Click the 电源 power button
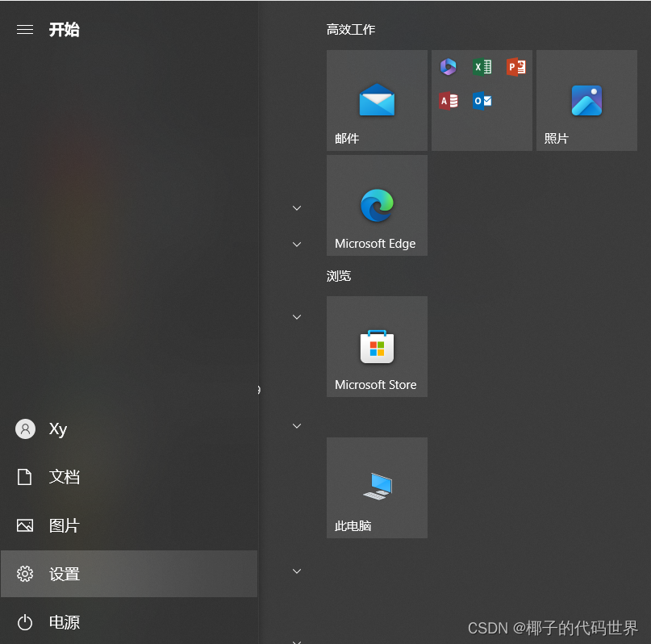 coord(129,622)
